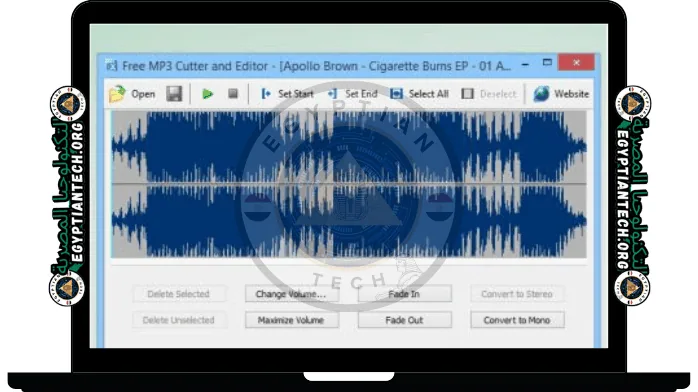698x392 pixels.
Task: Click in the lower channel waveform
Action: point(349,221)
